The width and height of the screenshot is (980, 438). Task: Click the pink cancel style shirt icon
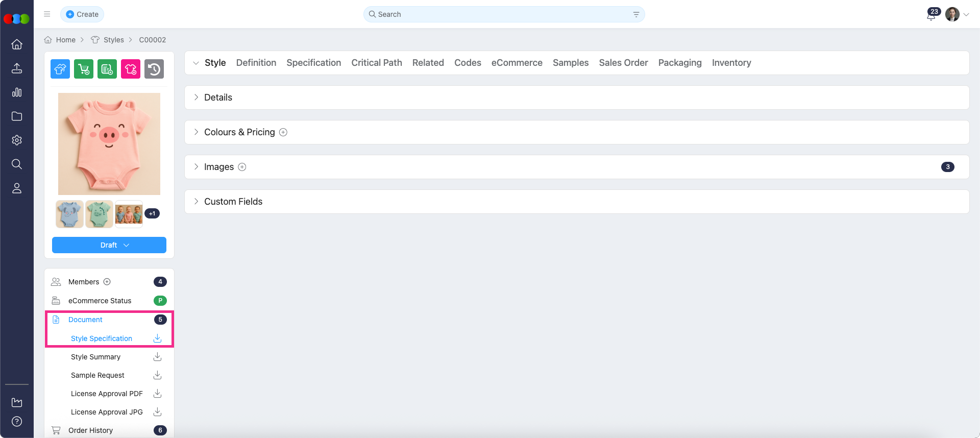pos(131,69)
